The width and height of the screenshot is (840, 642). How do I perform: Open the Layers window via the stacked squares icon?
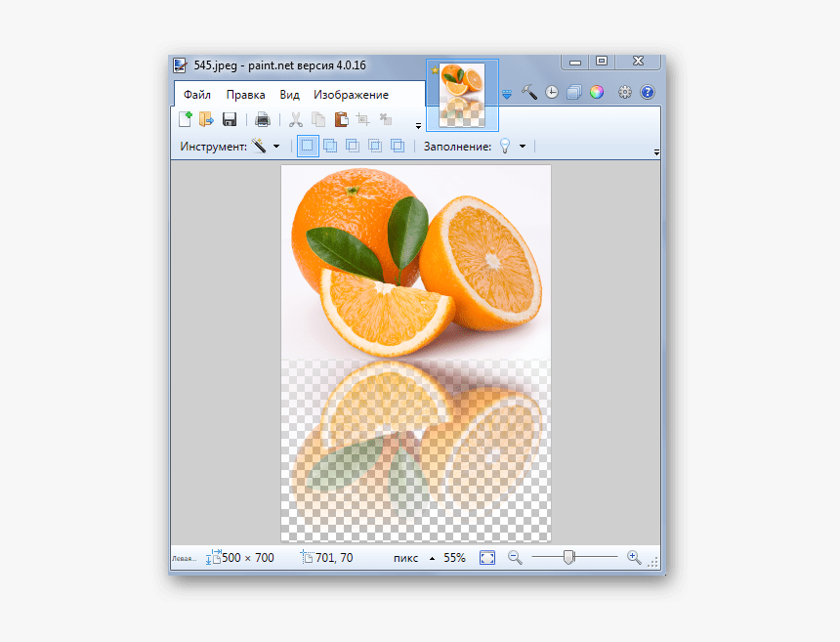572,92
